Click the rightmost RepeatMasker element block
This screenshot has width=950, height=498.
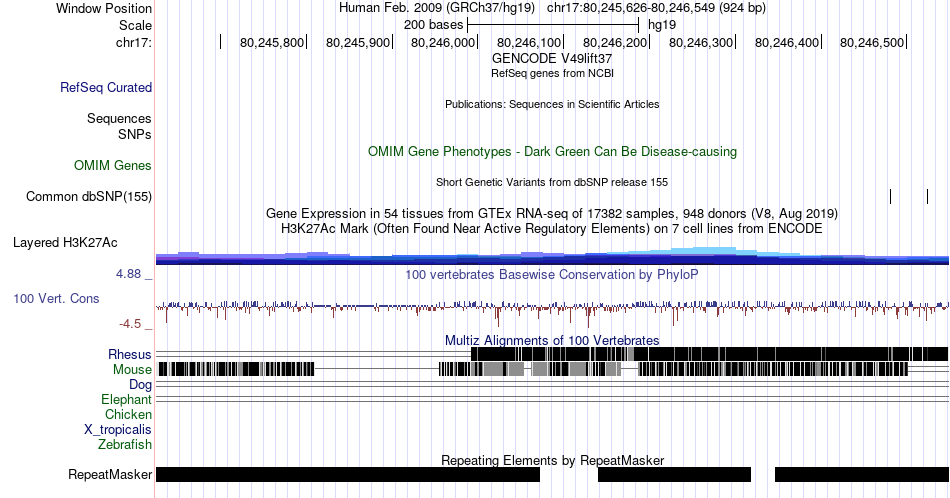tap(862, 474)
